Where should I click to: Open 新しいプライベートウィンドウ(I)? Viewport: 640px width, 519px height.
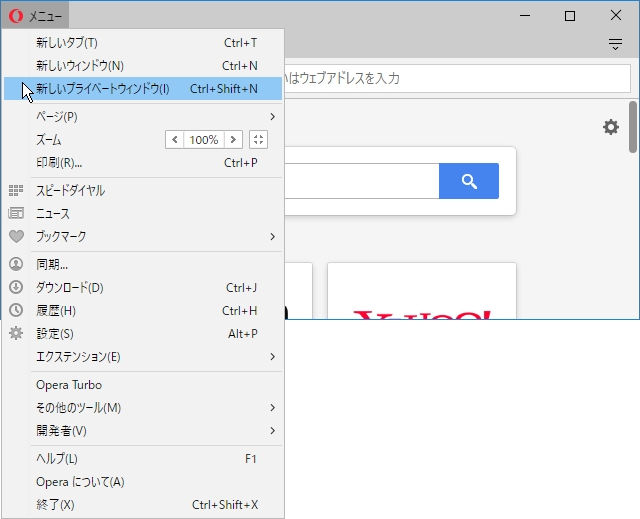pos(143,89)
